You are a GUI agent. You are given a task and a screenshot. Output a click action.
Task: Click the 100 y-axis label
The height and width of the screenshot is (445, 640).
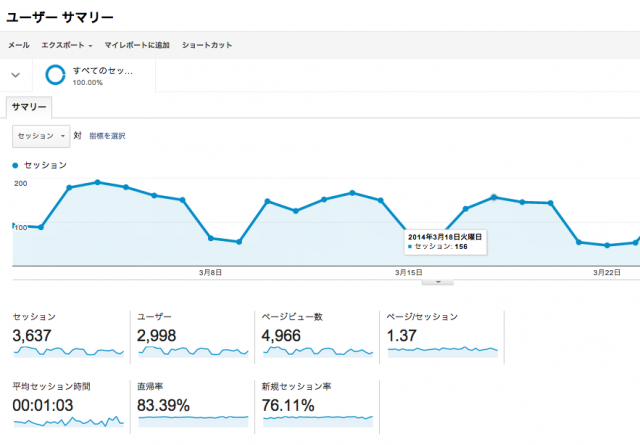click(x=21, y=227)
